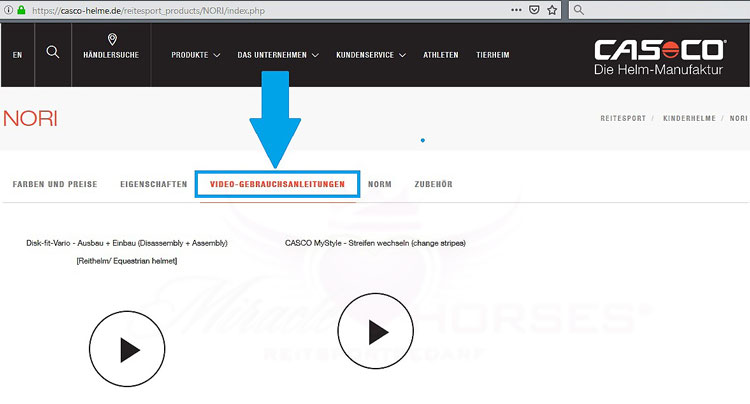The width and height of the screenshot is (750, 404).
Task: Click the browser search box magnifier icon
Action: tap(579, 10)
